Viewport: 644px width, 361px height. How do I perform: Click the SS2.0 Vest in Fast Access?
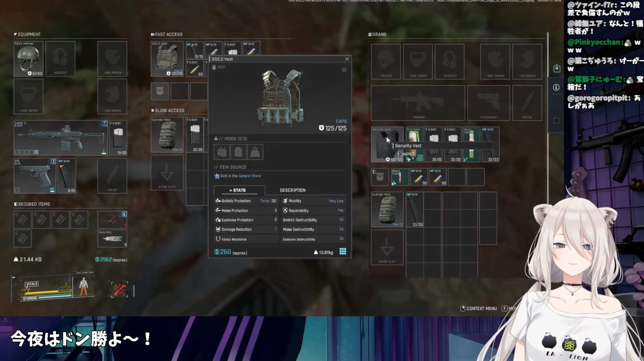167,59
